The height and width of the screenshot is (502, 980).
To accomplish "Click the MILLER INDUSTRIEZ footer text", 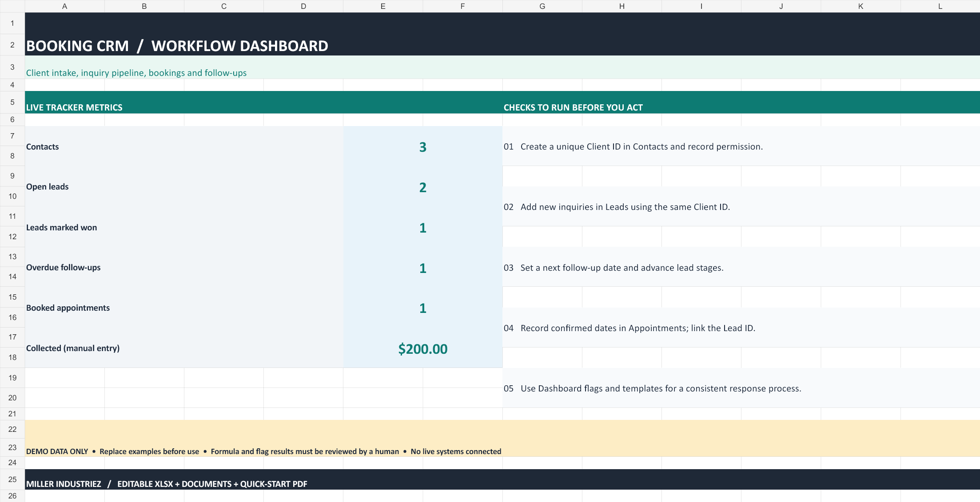I will pos(167,484).
